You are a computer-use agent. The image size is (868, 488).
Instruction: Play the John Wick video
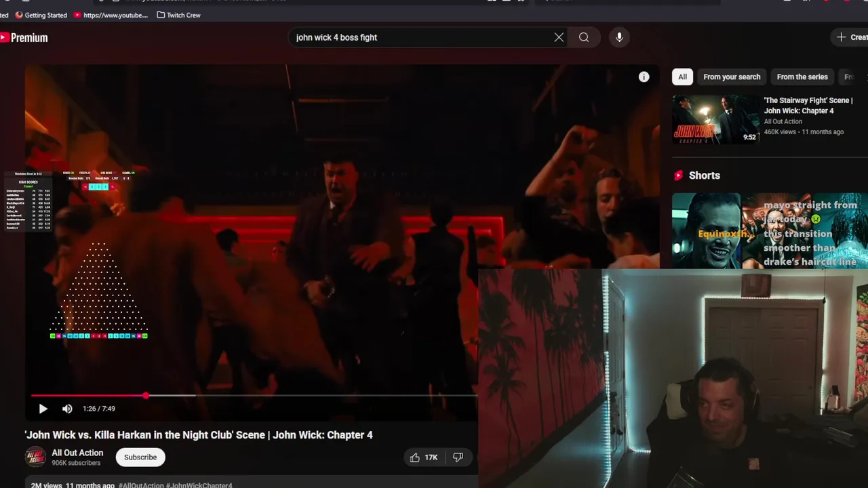pyautogui.click(x=43, y=409)
